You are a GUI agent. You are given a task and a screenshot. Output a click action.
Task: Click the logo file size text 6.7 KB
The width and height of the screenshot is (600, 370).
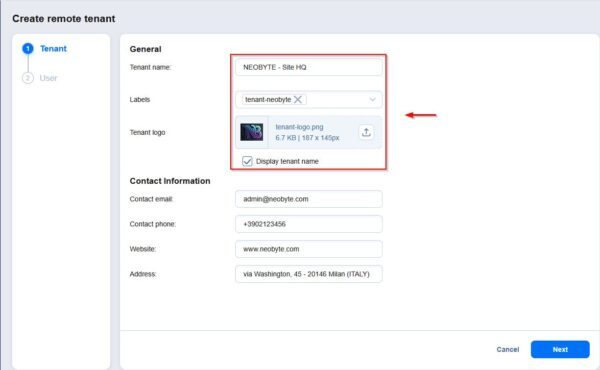click(x=285, y=138)
